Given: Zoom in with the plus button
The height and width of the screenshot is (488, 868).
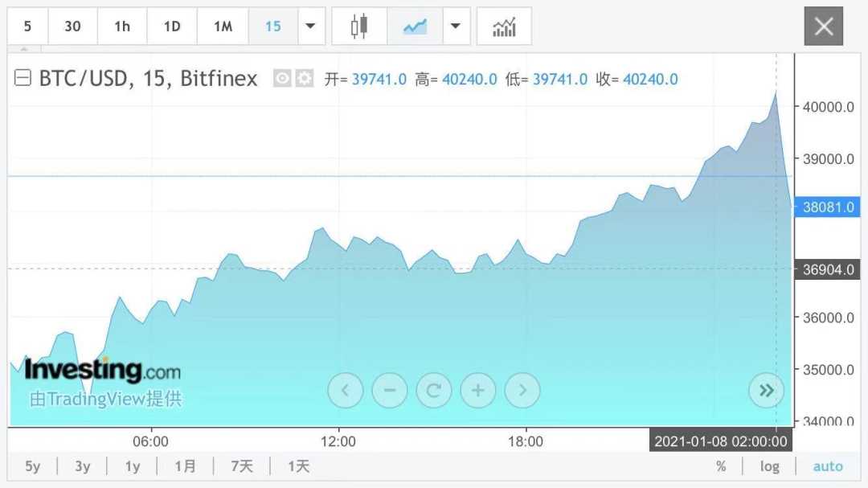Looking at the screenshot, I should point(478,391).
